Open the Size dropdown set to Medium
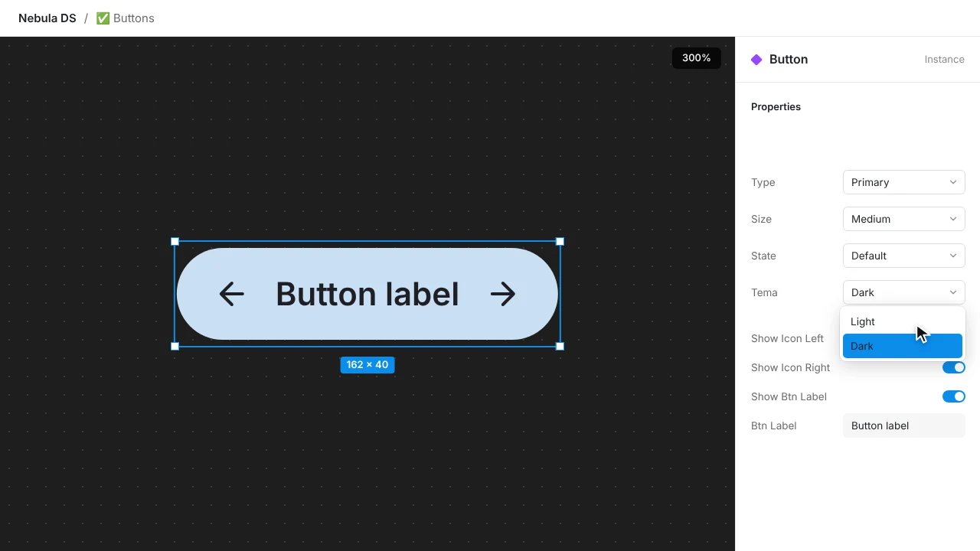This screenshot has height=551, width=980. (904, 219)
